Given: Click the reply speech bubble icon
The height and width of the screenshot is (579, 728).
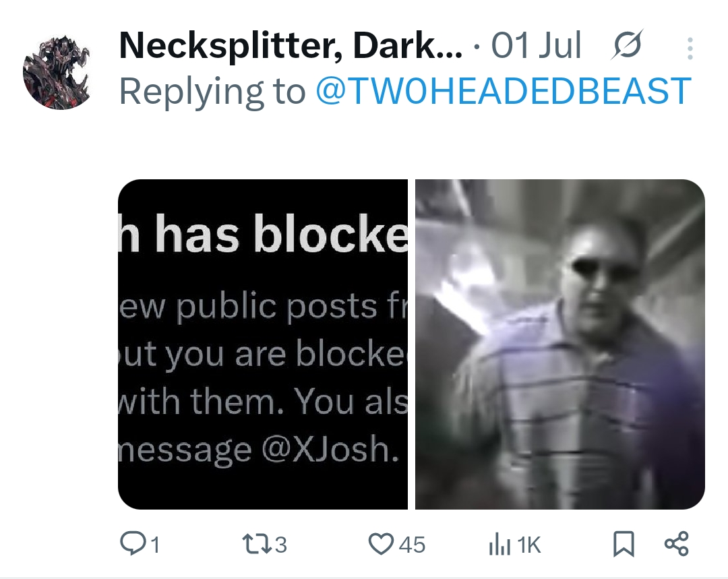Looking at the screenshot, I should [x=132, y=544].
